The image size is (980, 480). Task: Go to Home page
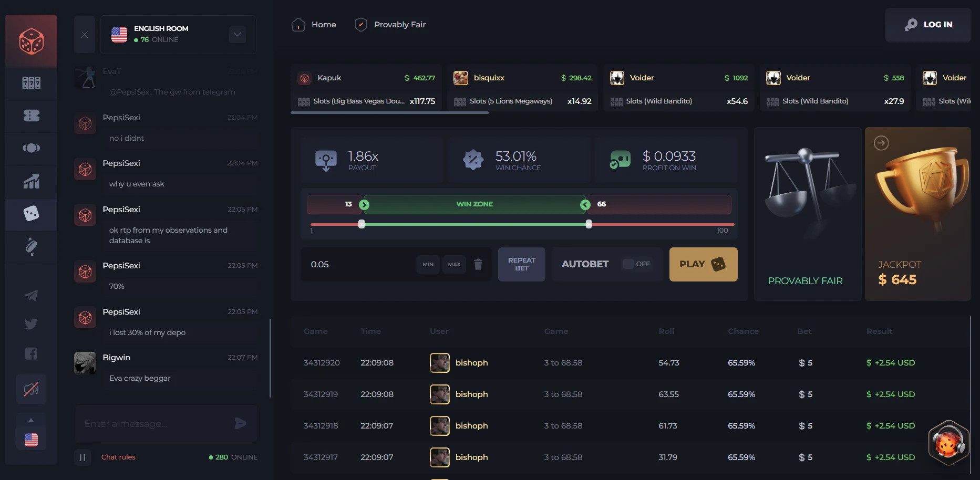[314, 25]
